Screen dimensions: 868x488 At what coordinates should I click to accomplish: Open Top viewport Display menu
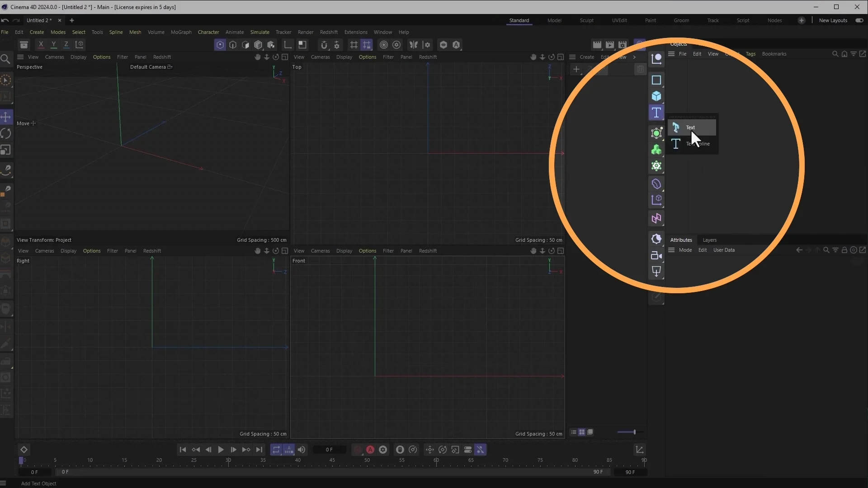point(344,57)
